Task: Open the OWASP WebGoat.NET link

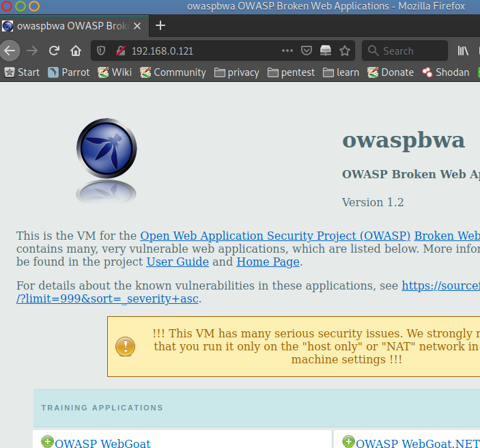Action: (418, 443)
